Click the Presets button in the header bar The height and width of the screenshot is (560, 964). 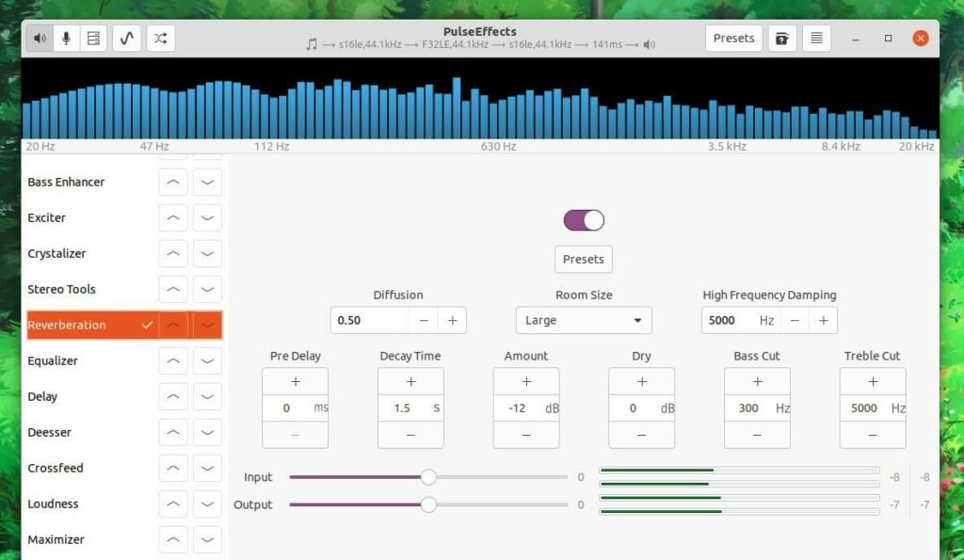coord(733,38)
